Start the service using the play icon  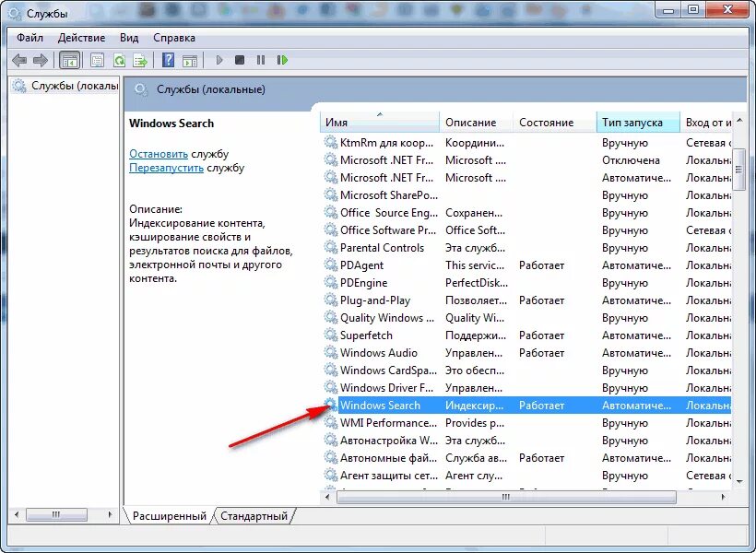pyautogui.click(x=219, y=59)
